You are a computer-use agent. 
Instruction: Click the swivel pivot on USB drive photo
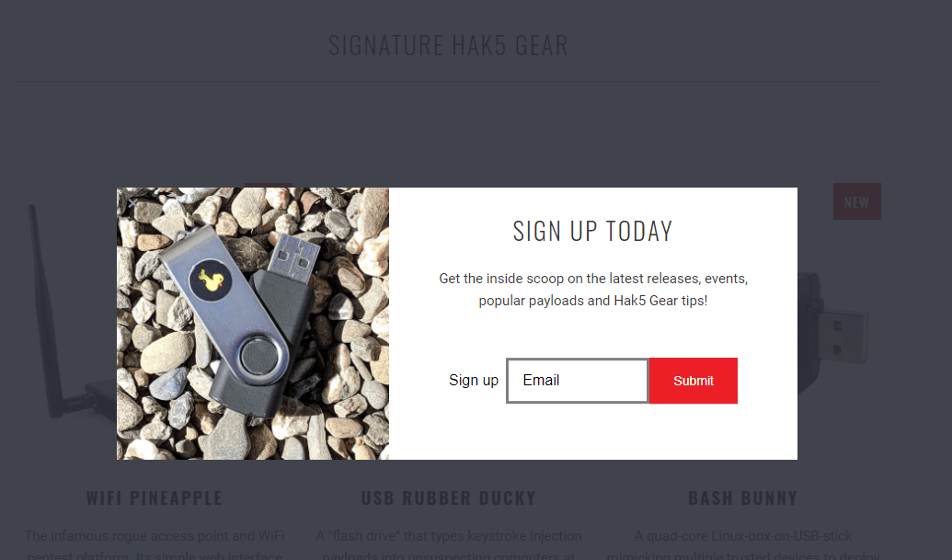(x=260, y=358)
